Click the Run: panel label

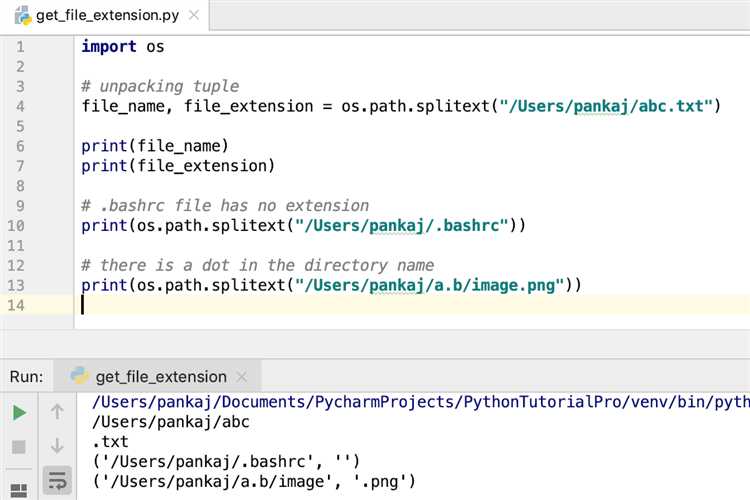(x=26, y=377)
